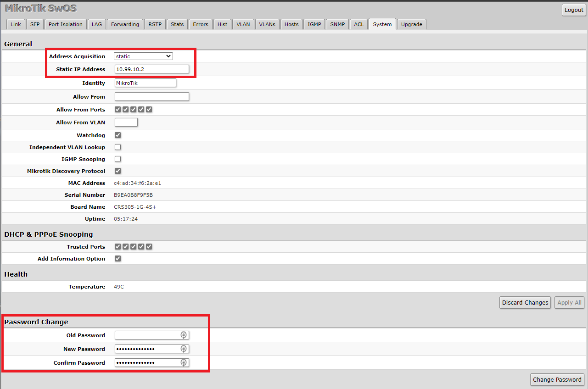Focus the Identity text field
This screenshot has height=389, width=588.
click(x=146, y=83)
